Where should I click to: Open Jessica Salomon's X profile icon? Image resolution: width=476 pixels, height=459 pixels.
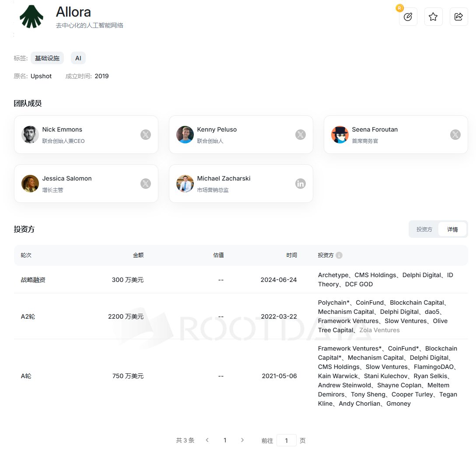(146, 184)
